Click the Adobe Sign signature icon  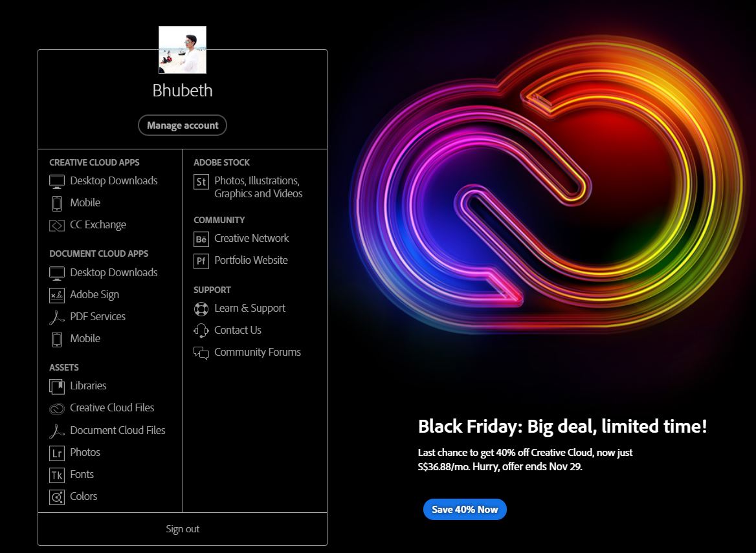pyautogui.click(x=57, y=296)
